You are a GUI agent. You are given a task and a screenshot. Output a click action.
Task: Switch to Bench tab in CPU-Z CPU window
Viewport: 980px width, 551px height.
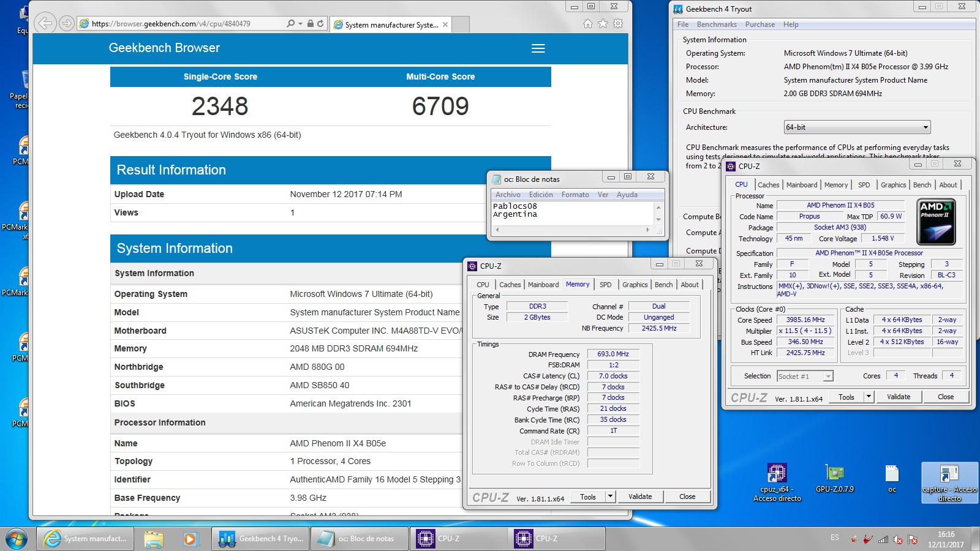pos(922,185)
